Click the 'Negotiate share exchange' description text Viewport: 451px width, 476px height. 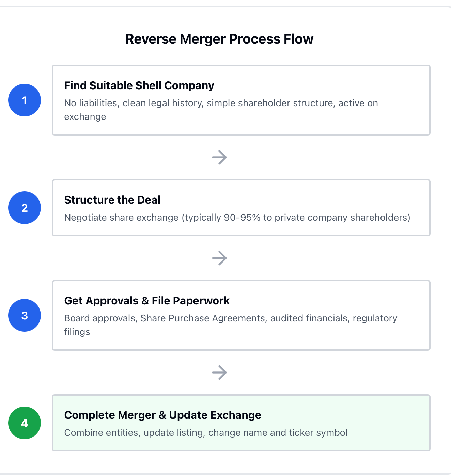coord(237,218)
